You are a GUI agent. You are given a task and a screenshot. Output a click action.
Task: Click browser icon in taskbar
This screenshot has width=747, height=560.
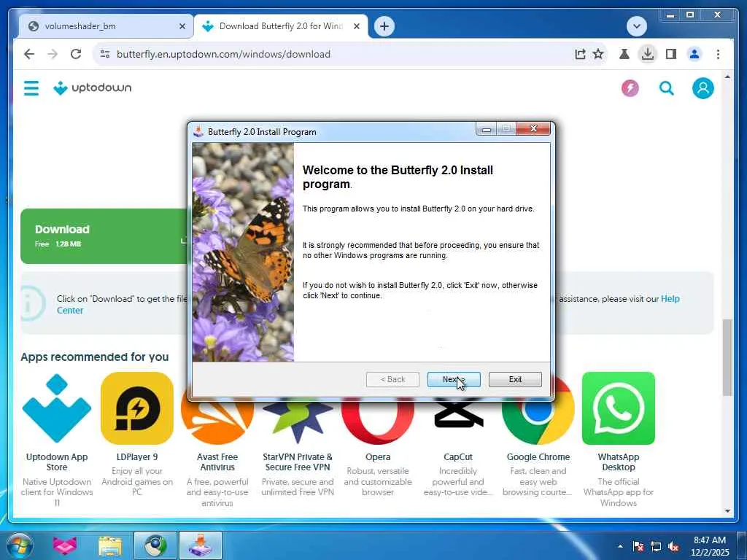tap(155, 545)
